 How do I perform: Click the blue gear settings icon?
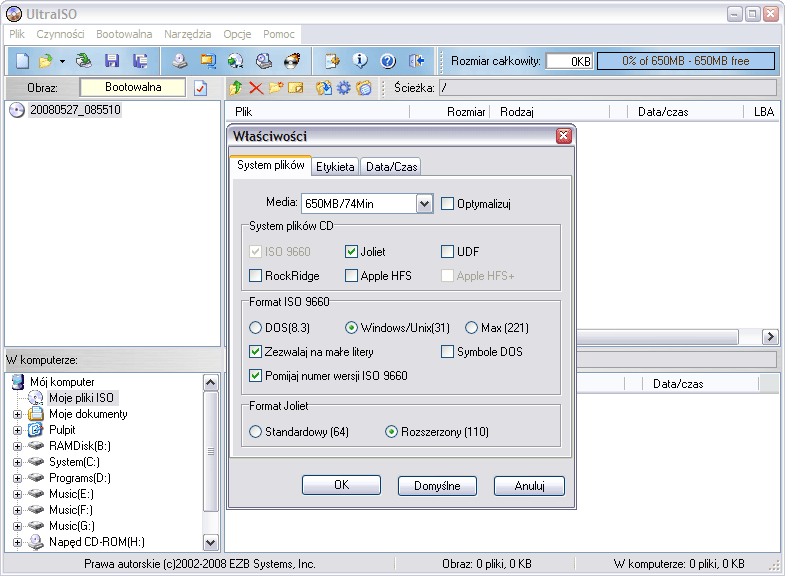(x=343, y=88)
